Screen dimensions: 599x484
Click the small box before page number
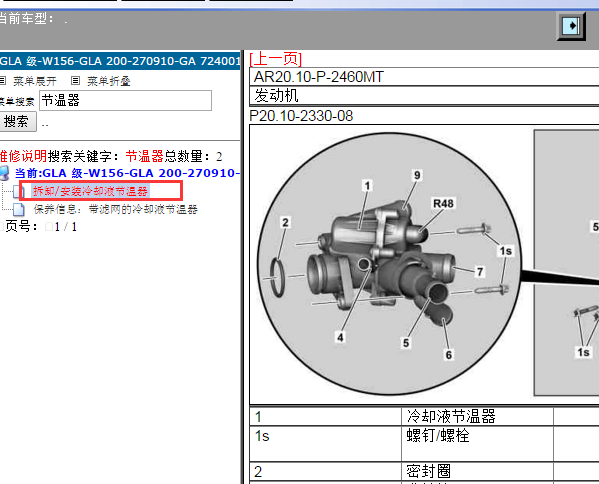pos(49,227)
